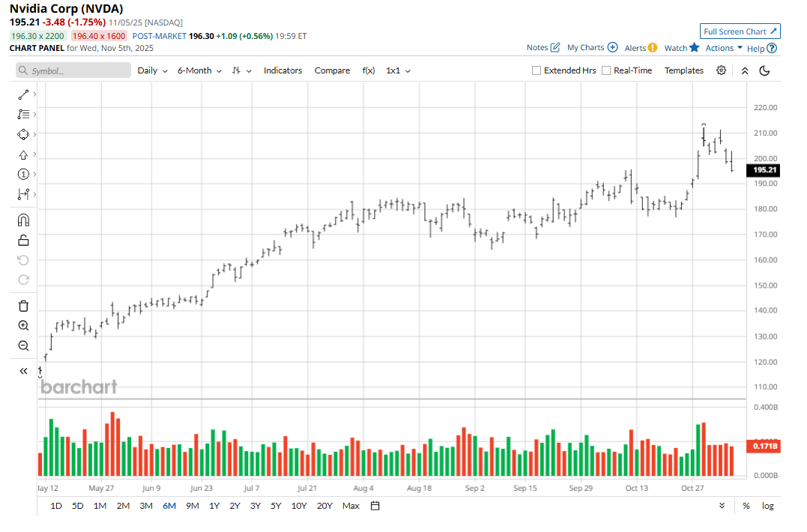Click the Notes edit icon

pos(554,47)
